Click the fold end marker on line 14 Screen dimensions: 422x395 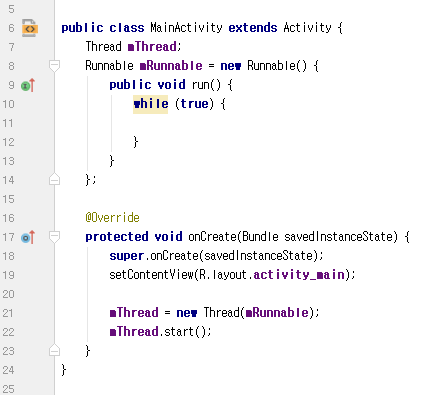54,179
